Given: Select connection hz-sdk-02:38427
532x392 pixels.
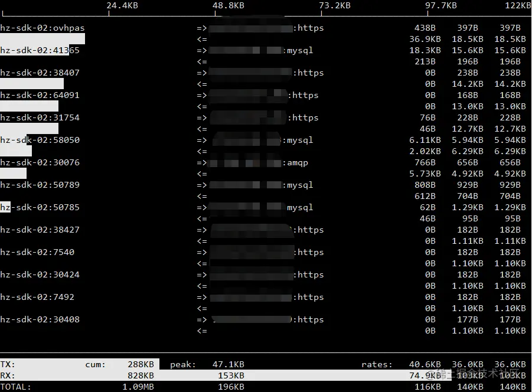Looking at the screenshot, I should coord(40,230).
